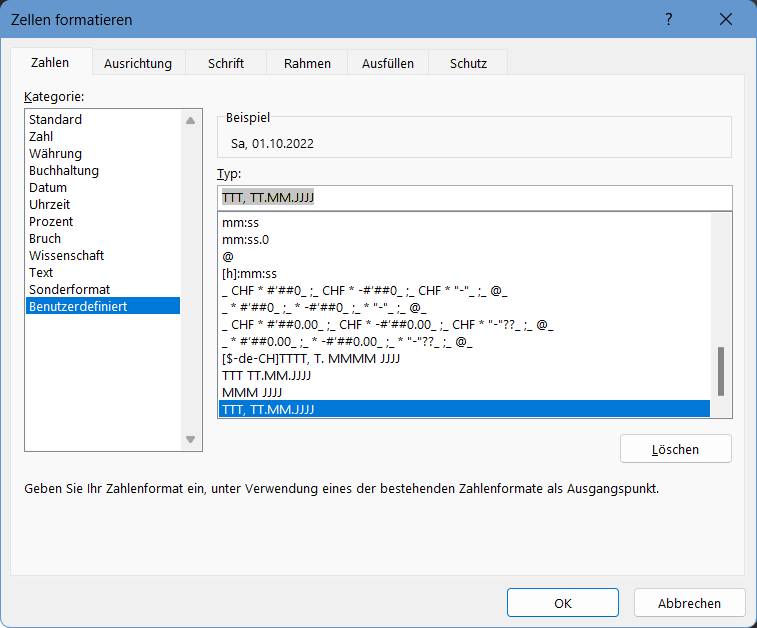This screenshot has width=757, height=628.
Task: Pick the Standard category
Action: 56,120
